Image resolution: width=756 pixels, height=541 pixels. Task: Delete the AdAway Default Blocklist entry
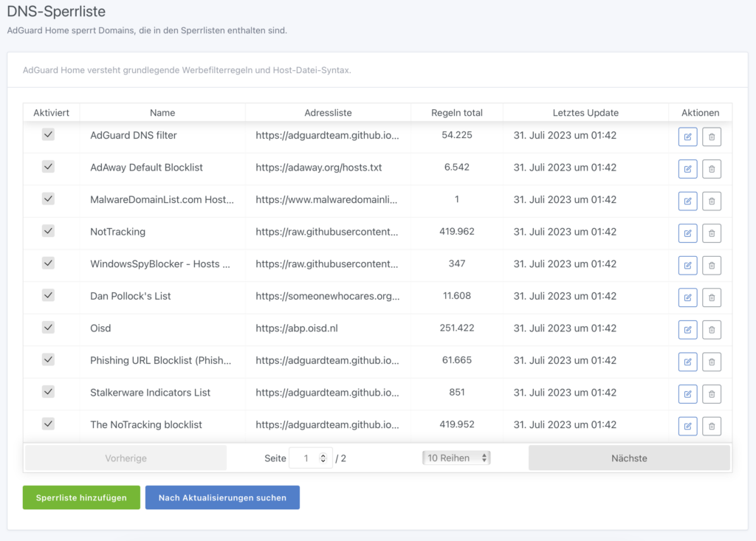click(711, 169)
